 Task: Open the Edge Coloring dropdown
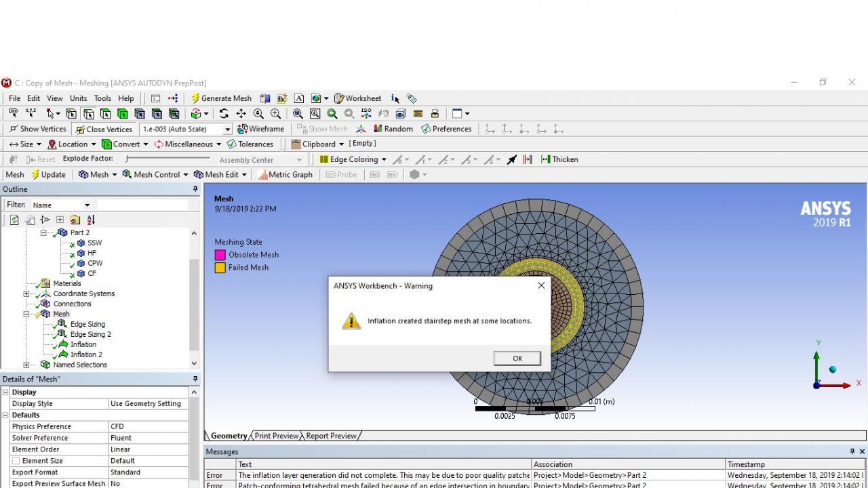[x=353, y=159]
